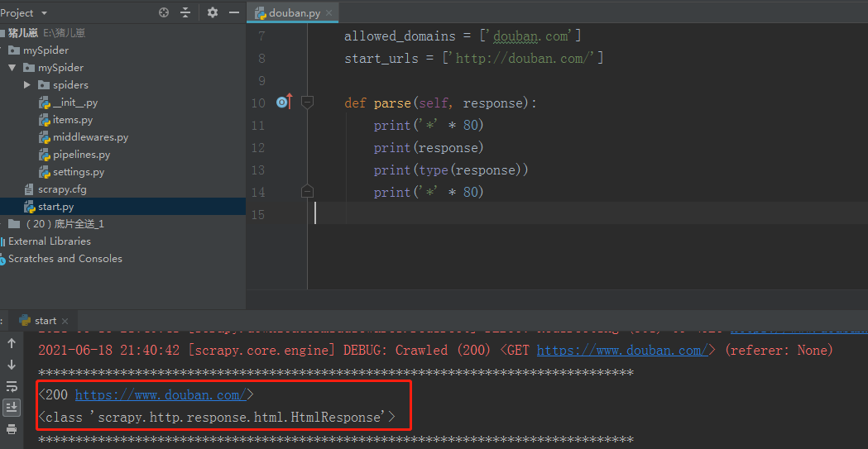Click the print(response) line
Image resolution: width=868 pixels, height=449 pixels.
pyautogui.click(x=429, y=148)
